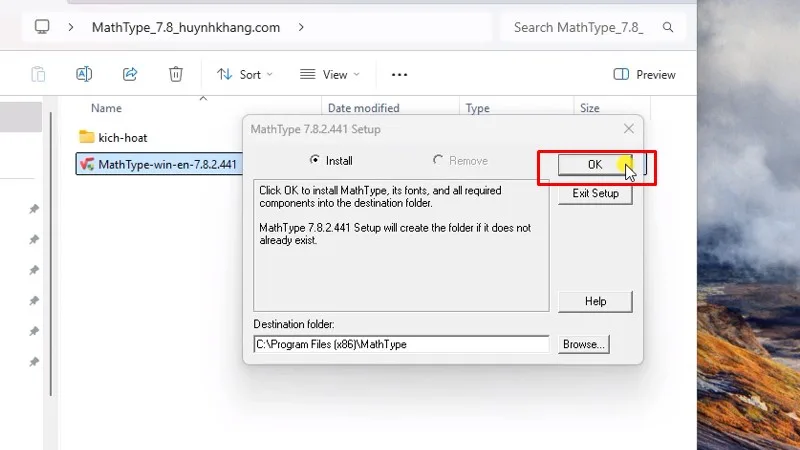Viewport: 800px width, 450px height.
Task: Click the Exit Setup button
Action: [595, 193]
